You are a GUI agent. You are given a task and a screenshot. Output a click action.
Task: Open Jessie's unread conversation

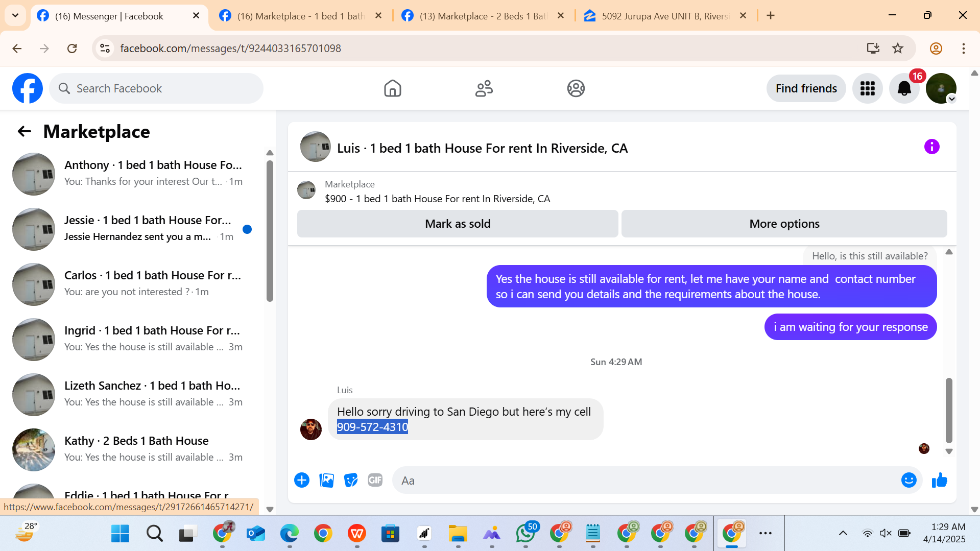pos(134,229)
